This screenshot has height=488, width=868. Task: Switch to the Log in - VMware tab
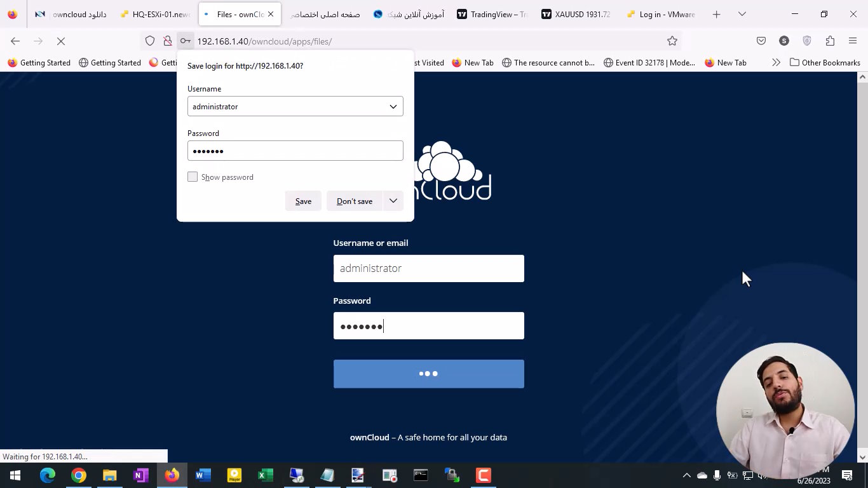point(661,14)
